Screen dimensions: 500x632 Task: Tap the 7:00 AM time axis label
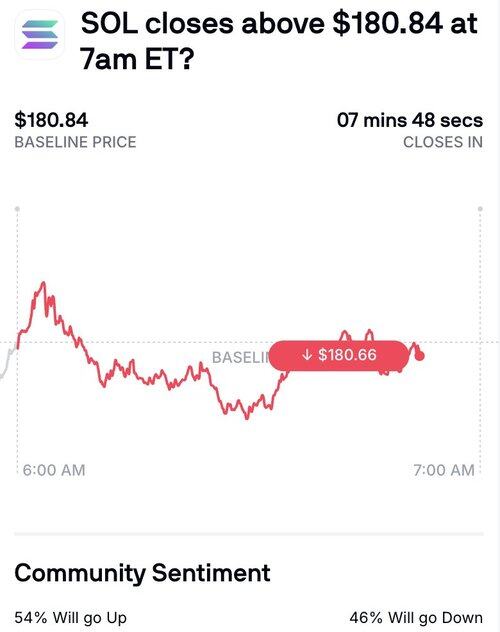(x=444, y=470)
